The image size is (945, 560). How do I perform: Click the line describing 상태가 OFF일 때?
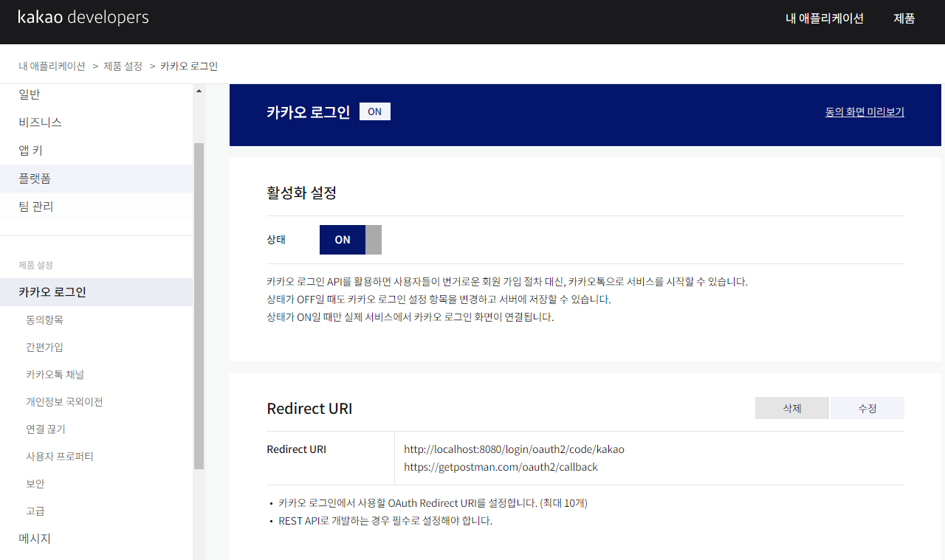tap(439, 300)
